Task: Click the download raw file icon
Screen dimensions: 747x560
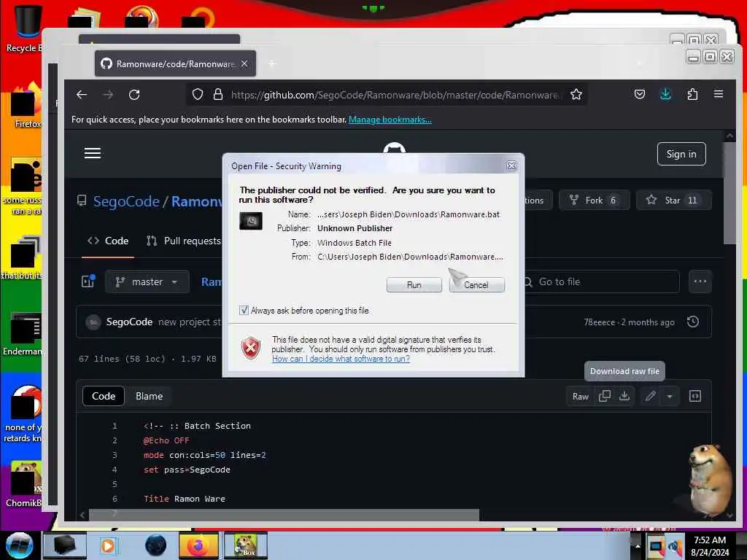Action: click(x=624, y=396)
